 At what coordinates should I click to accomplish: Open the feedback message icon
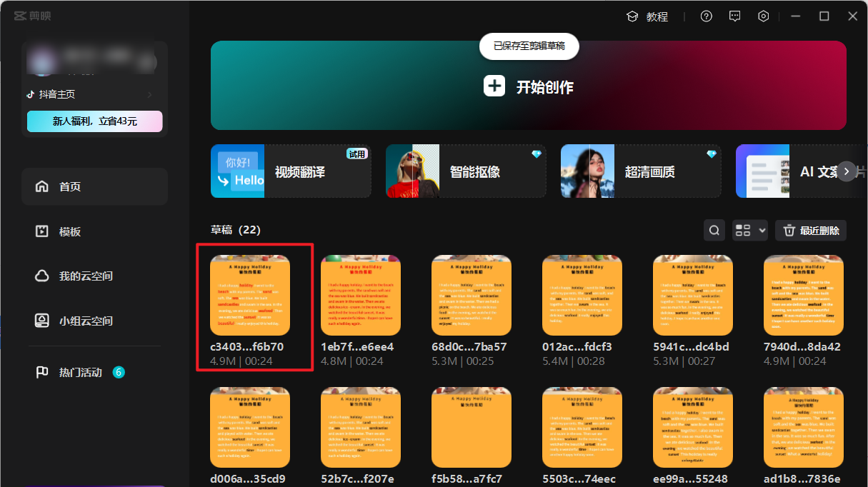coord(734,16)
